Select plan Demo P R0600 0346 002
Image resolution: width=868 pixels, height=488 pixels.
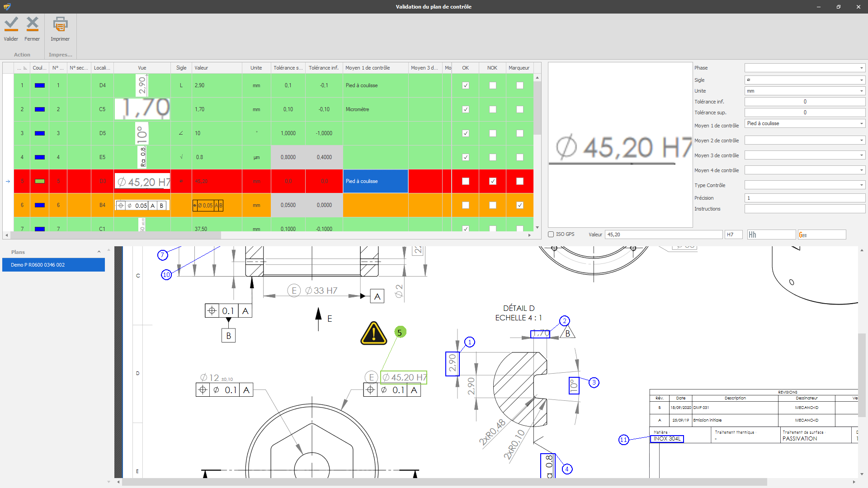[x=53, y=265]
